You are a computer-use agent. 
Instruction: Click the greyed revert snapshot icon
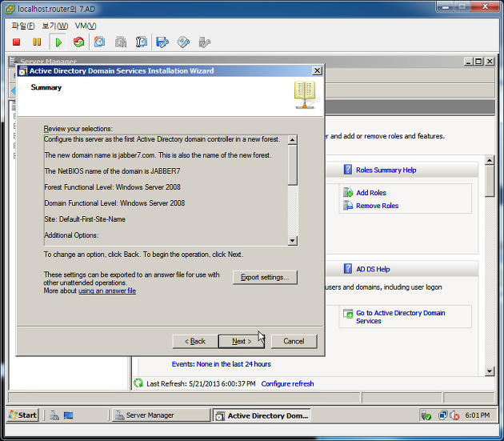(x=121, y=42)
